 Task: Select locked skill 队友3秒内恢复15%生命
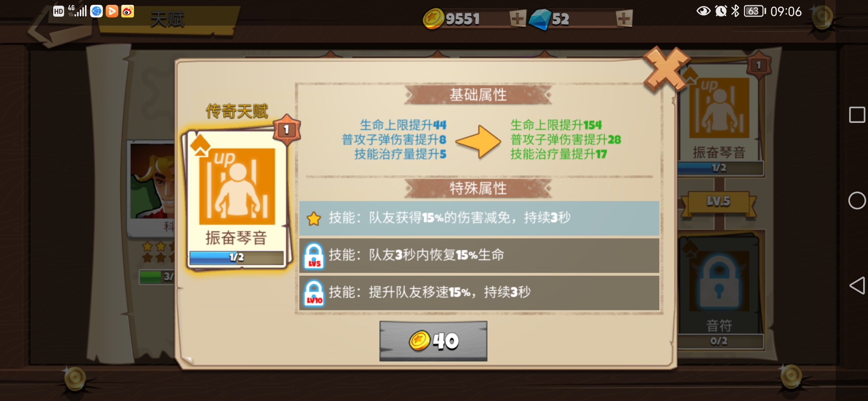coord(479,255)
